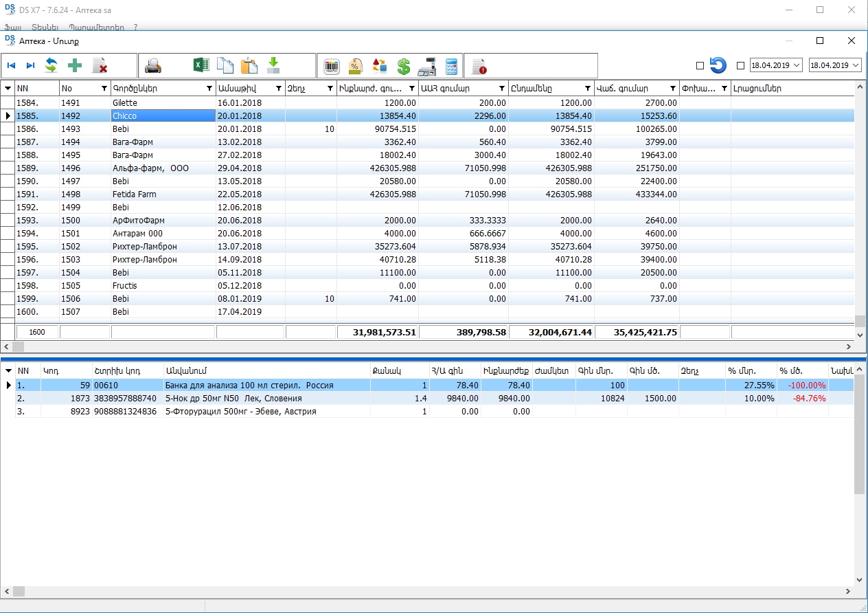This screenshot has width=868, height=613.
Task: Click the paste clipboard icon
Action: [x=249, y=66]
